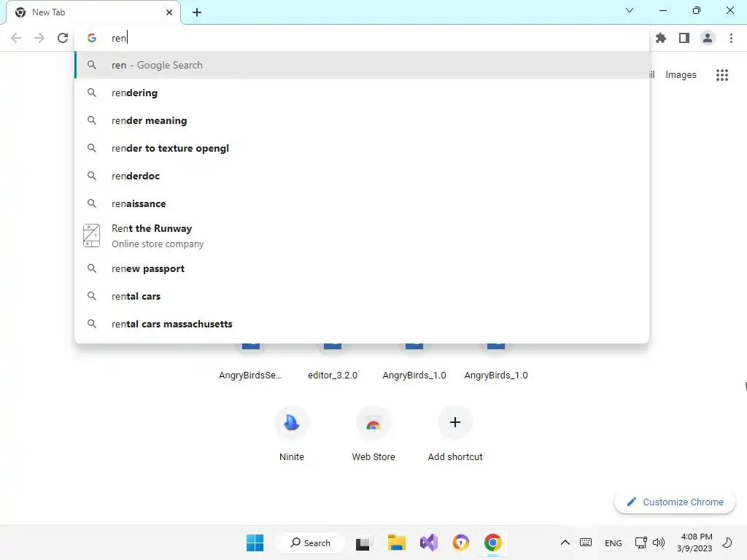
Task: Click the Google G icon in omnibox
Action: [x=92, y=38]
